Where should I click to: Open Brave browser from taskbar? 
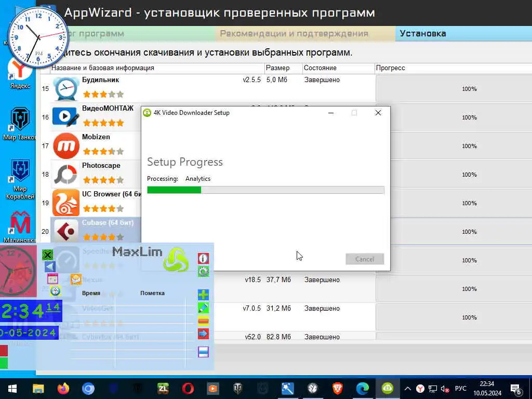click(x=337, y=389)
